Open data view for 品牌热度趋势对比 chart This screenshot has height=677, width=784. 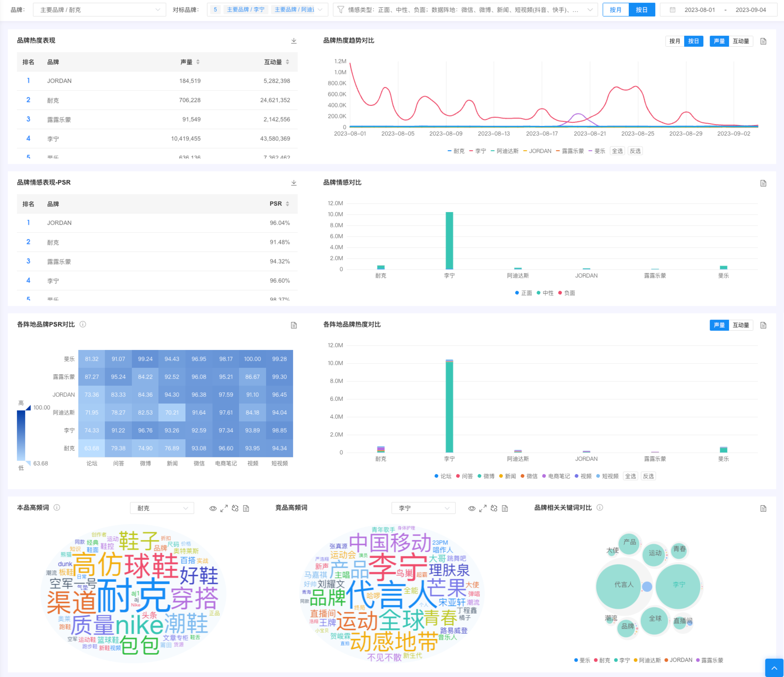click(763, 41)
